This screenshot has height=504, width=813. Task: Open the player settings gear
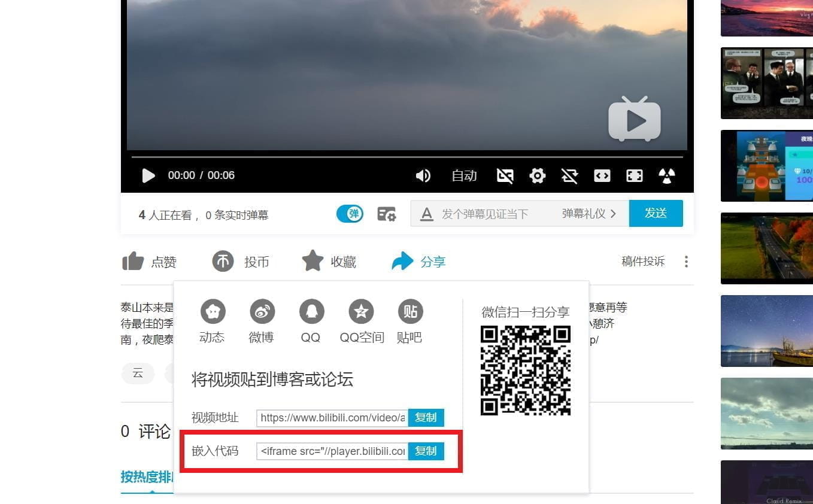[538, 175]
